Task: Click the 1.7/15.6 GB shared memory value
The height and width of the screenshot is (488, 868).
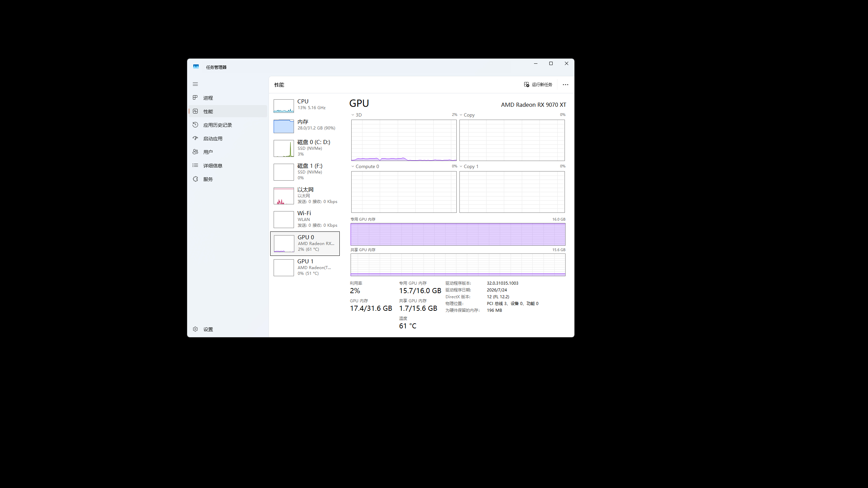Action: click(x=418, y=308)
